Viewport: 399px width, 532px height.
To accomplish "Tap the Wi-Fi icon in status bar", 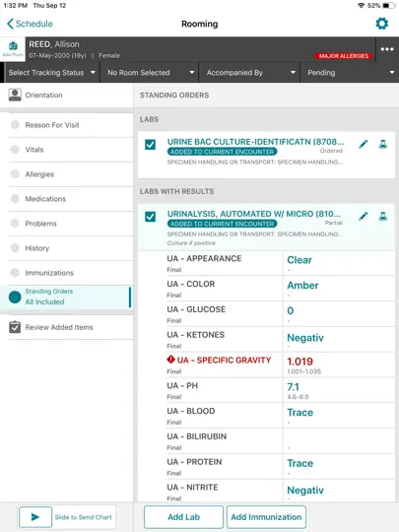I will coord(362,6).
